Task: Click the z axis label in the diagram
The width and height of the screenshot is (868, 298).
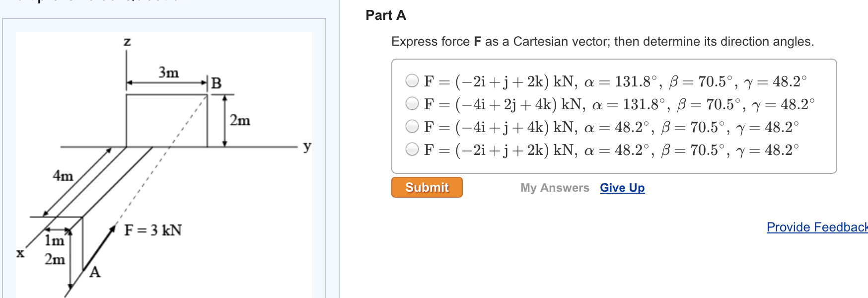Action: tap(127, 41)
